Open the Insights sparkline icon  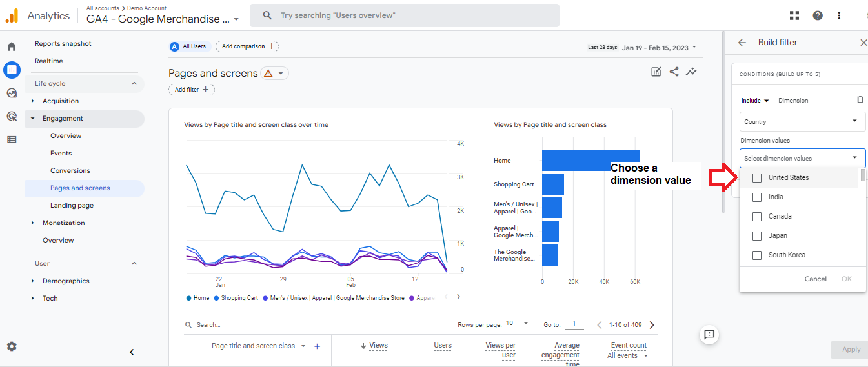[x=691, y=72]
